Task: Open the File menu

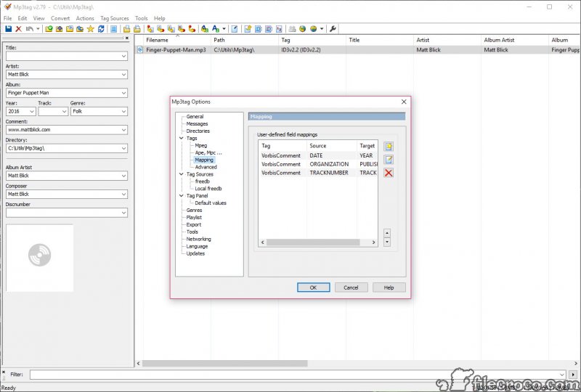Action: (8, 18)
